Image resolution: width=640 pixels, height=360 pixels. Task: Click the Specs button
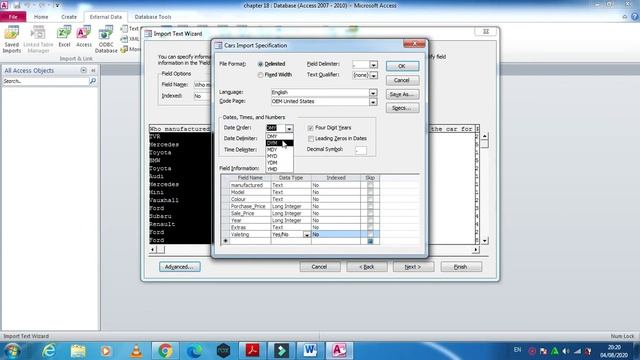(x=402, y=108)
